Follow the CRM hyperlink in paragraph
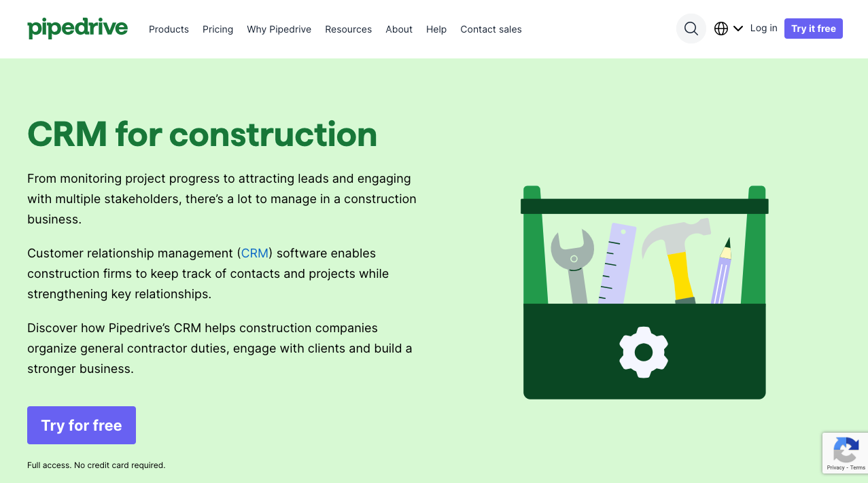This screenshot has height=483, width=868. (255, 253)
